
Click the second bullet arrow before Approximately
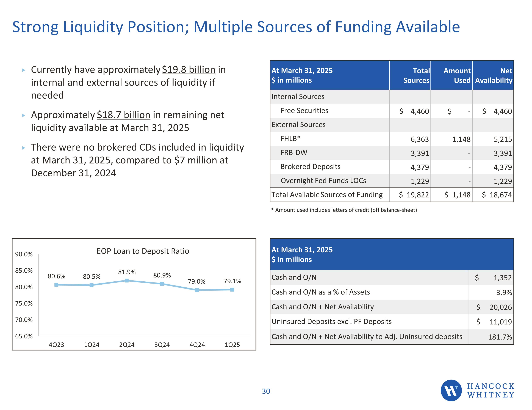(24, 116)
